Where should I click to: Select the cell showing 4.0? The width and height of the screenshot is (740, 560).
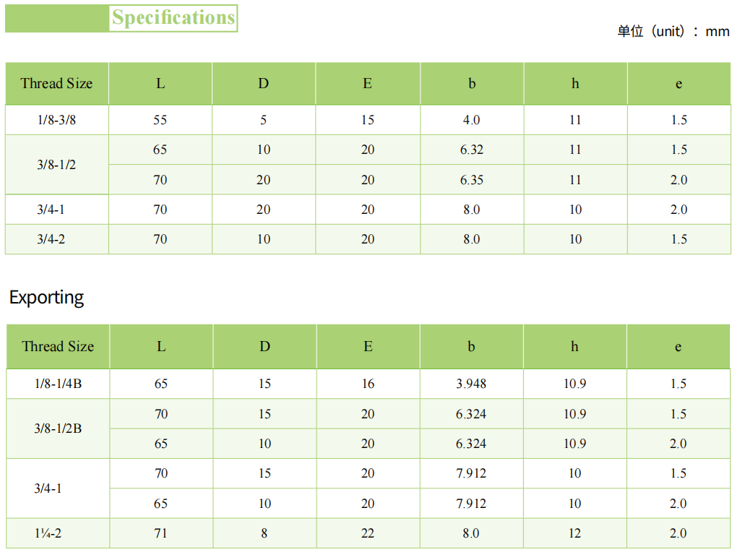[471, 120]
